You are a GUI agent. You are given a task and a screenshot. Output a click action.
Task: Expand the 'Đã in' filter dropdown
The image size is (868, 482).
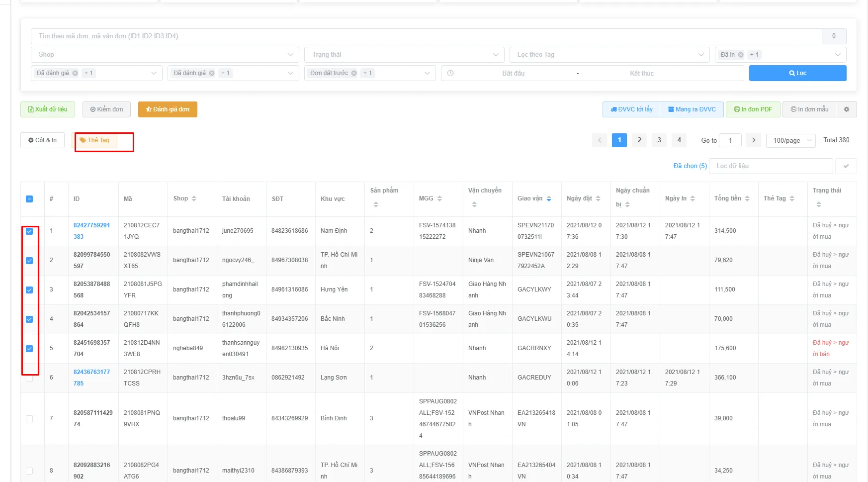838,55
